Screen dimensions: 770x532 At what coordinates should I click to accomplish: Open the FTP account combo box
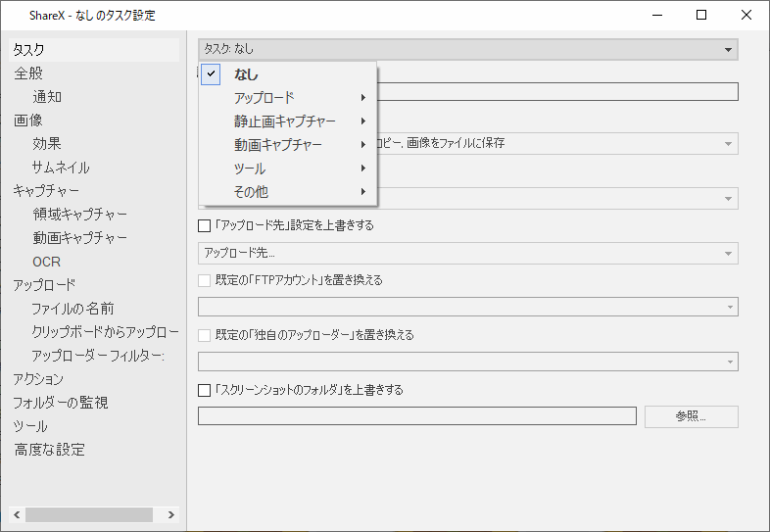468,307
